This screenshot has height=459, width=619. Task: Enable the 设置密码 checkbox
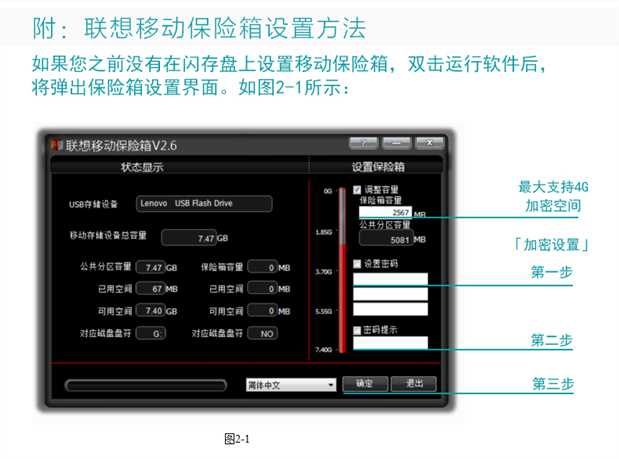tap(357, 264)
